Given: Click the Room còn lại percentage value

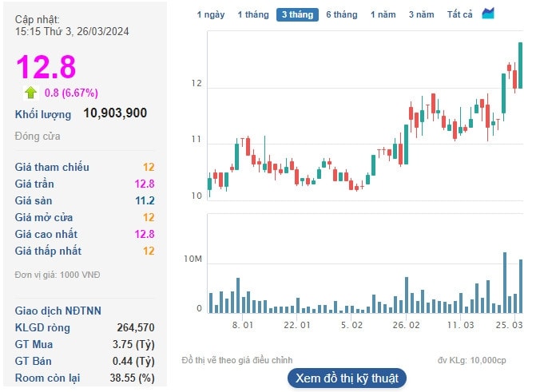Looking at the screenshot, I should (133, 378).
